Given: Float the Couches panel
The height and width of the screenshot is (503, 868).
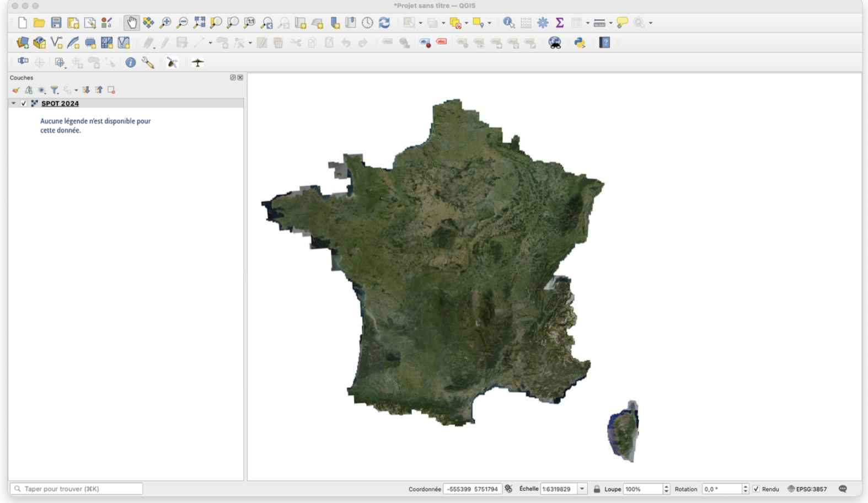Looking at the screenshot, I should (x=233, y=78).
